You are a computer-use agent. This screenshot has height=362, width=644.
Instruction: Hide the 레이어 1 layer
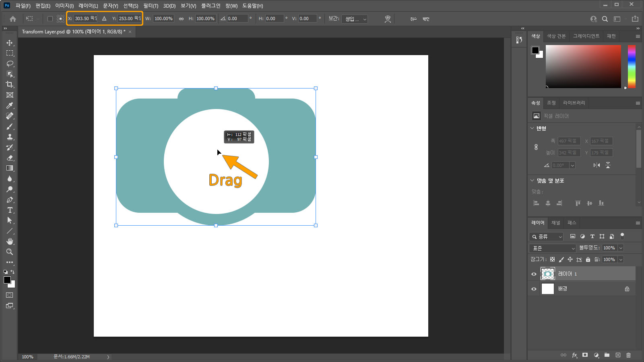534,274
